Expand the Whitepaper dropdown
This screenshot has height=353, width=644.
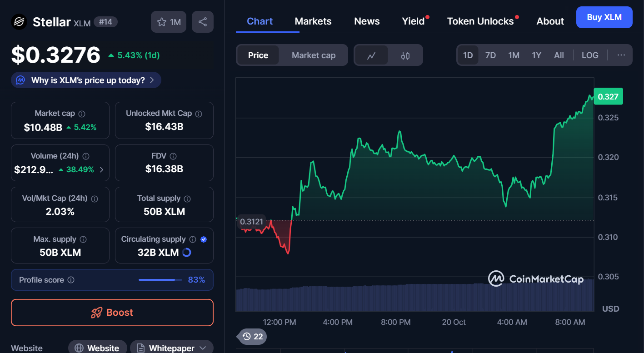tap(203, 348)
